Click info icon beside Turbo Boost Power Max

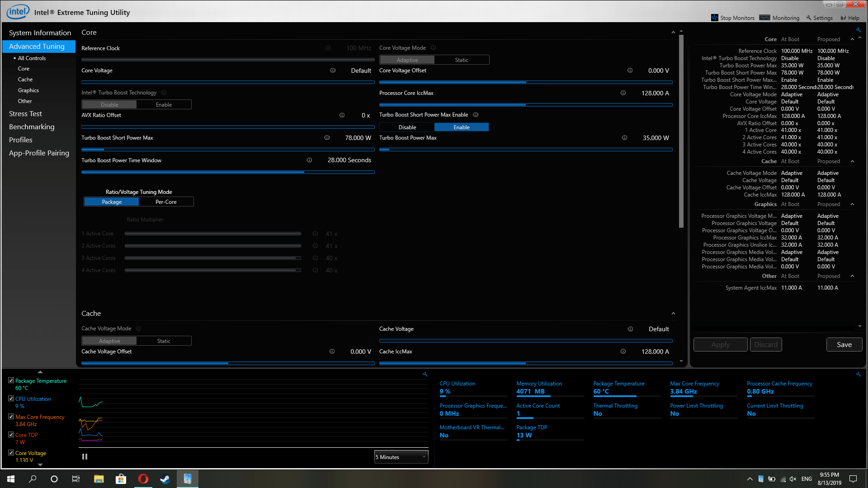624,138
